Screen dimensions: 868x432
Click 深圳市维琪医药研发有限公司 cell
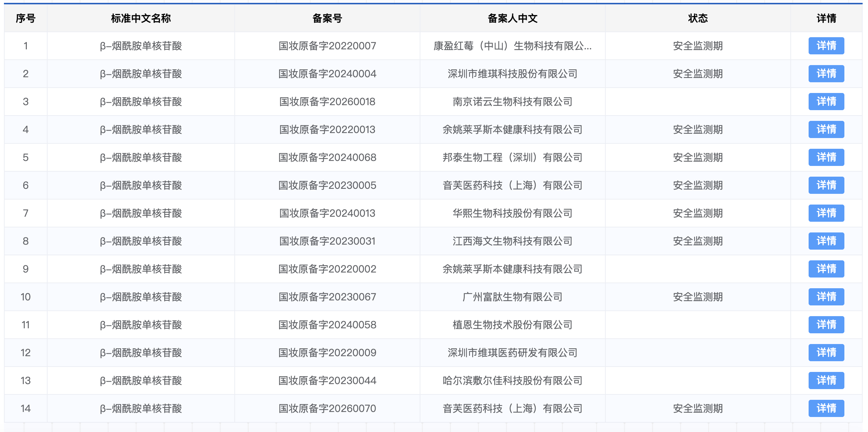pos(513,353)
